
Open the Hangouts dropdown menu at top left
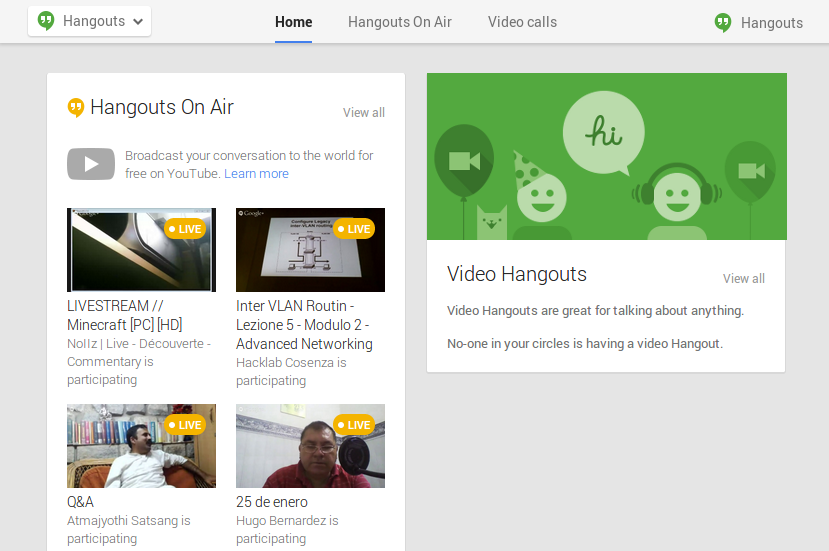[89, 21]
